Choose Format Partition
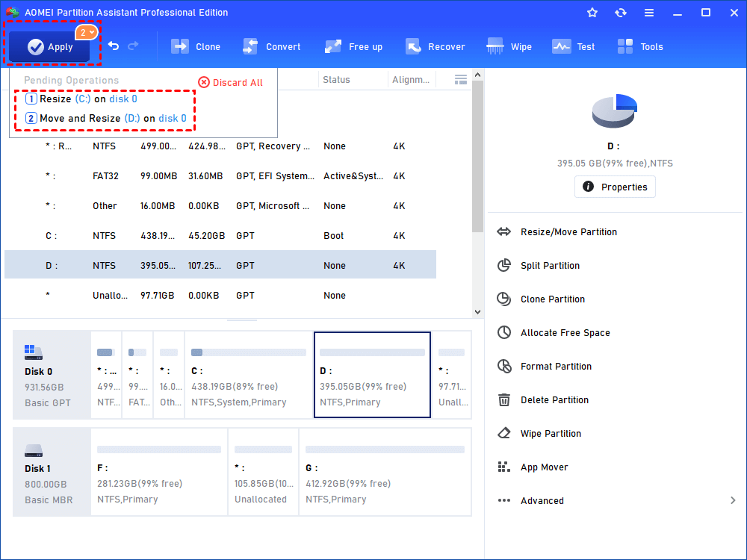The width and height of the screenshot is (747, 560). click(x=556, y=366)
